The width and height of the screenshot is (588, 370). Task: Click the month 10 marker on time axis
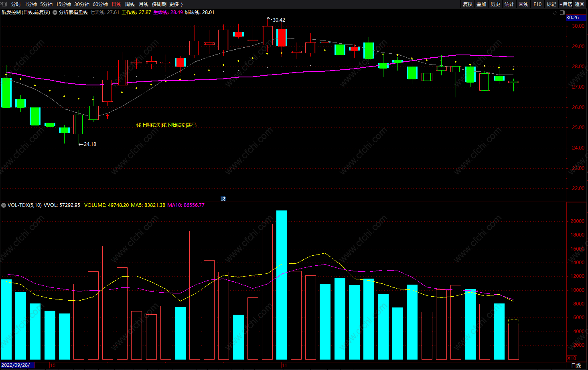click(53, 366)
